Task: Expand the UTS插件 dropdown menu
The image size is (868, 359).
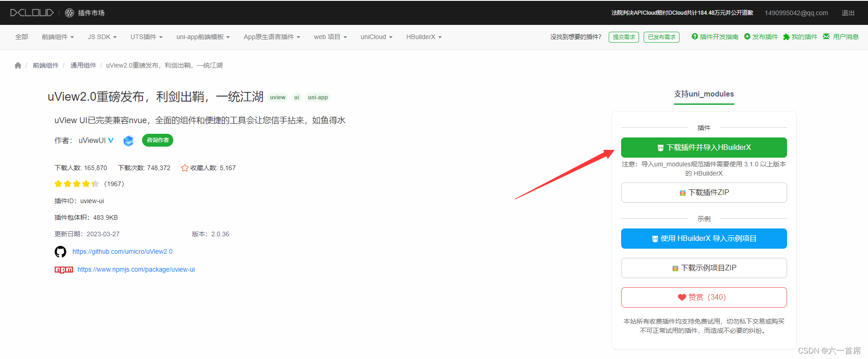Action: pyautogui.click(x=147, y=37)
